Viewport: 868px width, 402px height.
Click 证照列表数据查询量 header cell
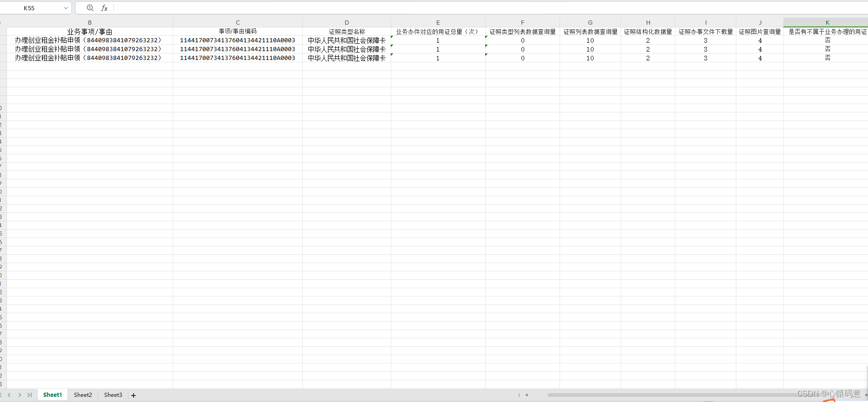pos(590,32)
